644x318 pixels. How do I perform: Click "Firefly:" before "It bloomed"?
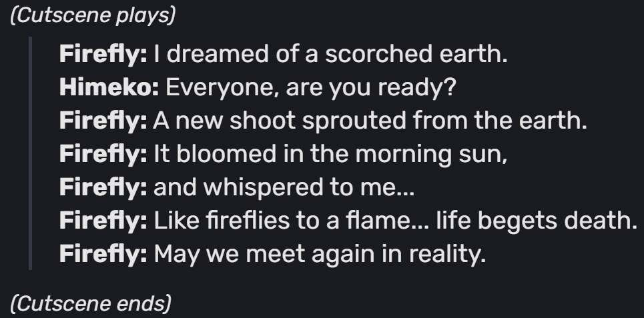tap(103, 156)
